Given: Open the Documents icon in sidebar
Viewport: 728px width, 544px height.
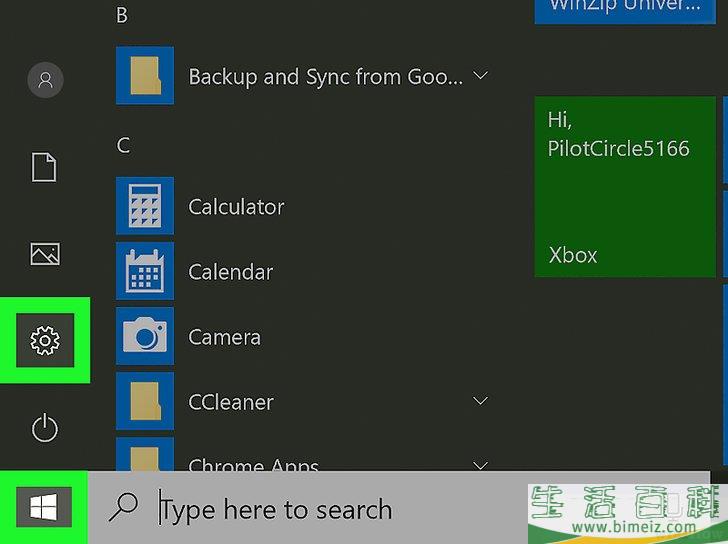Looking at the screenshot, I should pyautogui.click(x=44, y=167).
